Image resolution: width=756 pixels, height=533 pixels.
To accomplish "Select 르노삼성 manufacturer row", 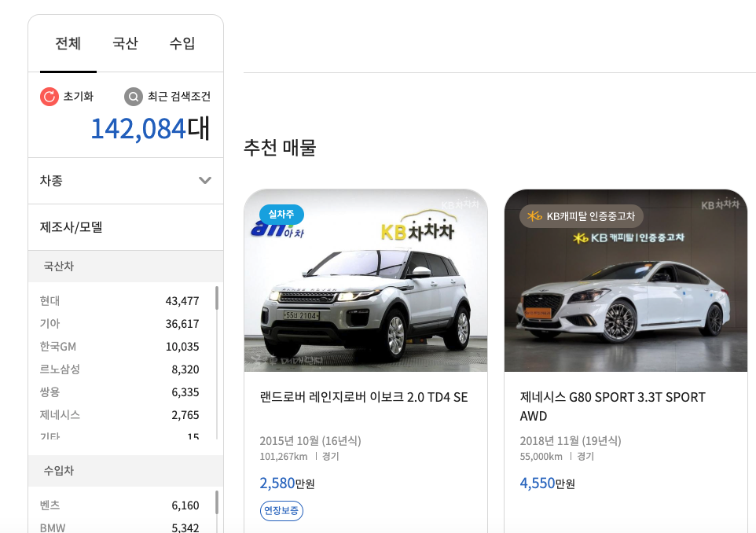I will pos(119,369).
